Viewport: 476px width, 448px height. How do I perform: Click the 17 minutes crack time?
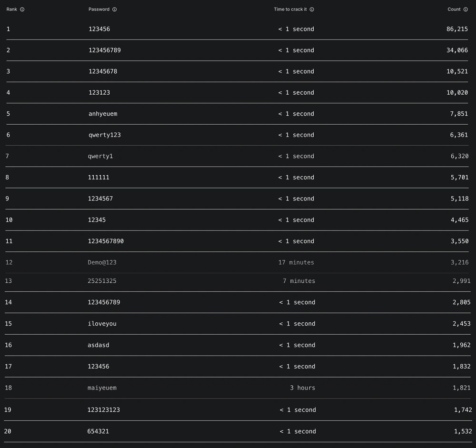tap(296, 262)
